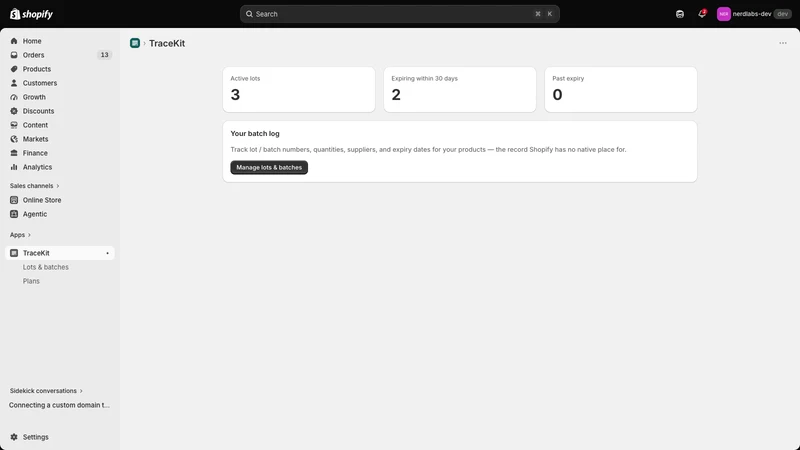Image resolution: width=800 pixels, height=450 pixels.
Task: Click the dev badge beside account name
Action: tap(783, 14)
